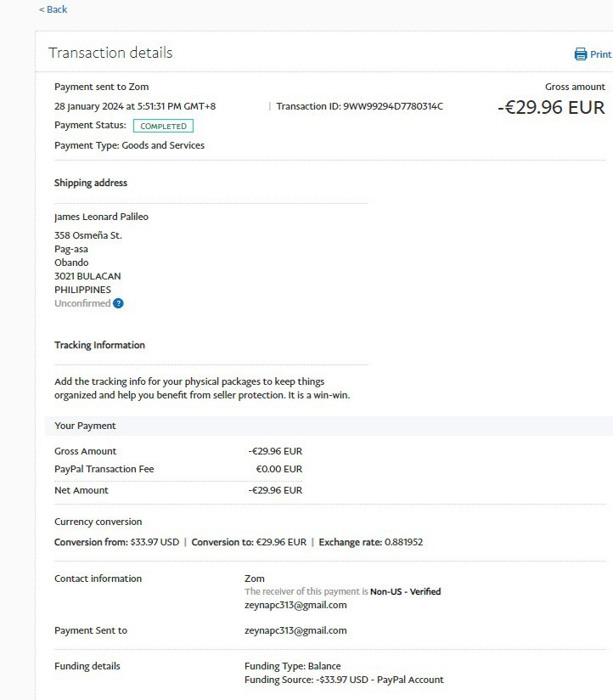Click the printer icon
Screen dimensions: 613x700
581,54
